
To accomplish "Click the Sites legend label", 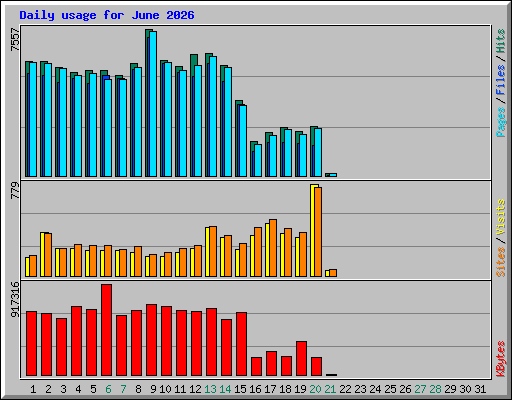I will click(501, 262).
